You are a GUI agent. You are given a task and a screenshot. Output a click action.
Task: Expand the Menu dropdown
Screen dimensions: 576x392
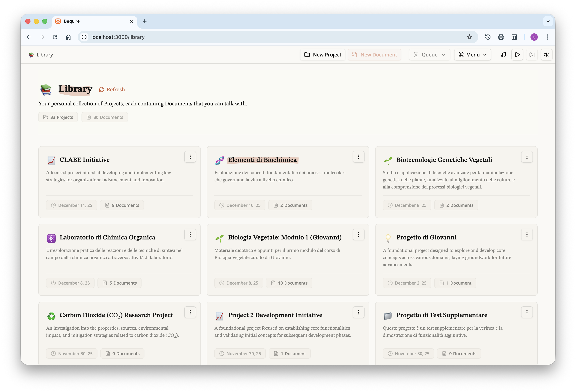pyautogui.click(x=472, y=55)
